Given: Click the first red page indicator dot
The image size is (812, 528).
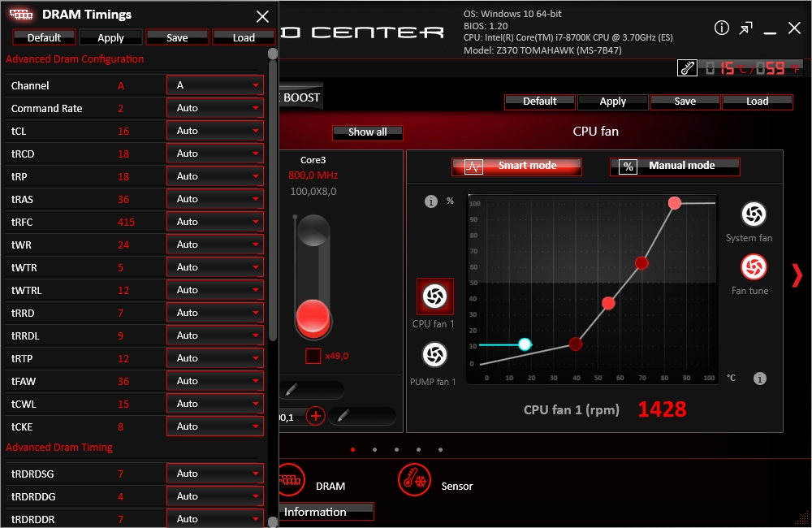Looking at the screenshot, I should (x=352, y=450).
